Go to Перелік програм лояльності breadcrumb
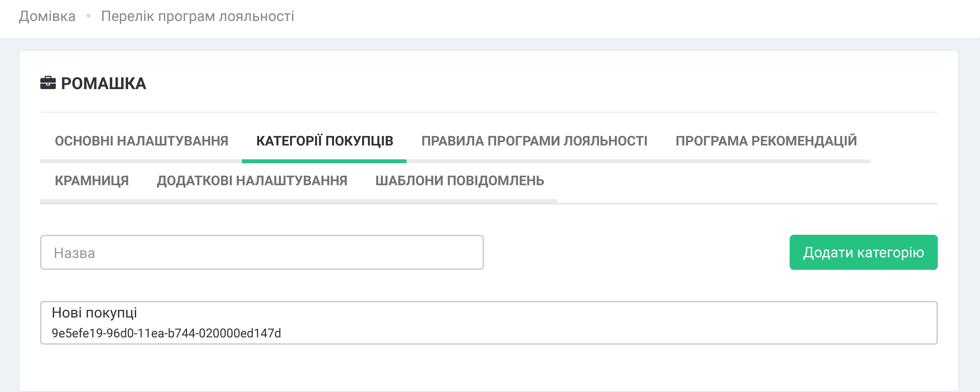The height and width of the screenshot is (392, 980). (x=198, y=16)
